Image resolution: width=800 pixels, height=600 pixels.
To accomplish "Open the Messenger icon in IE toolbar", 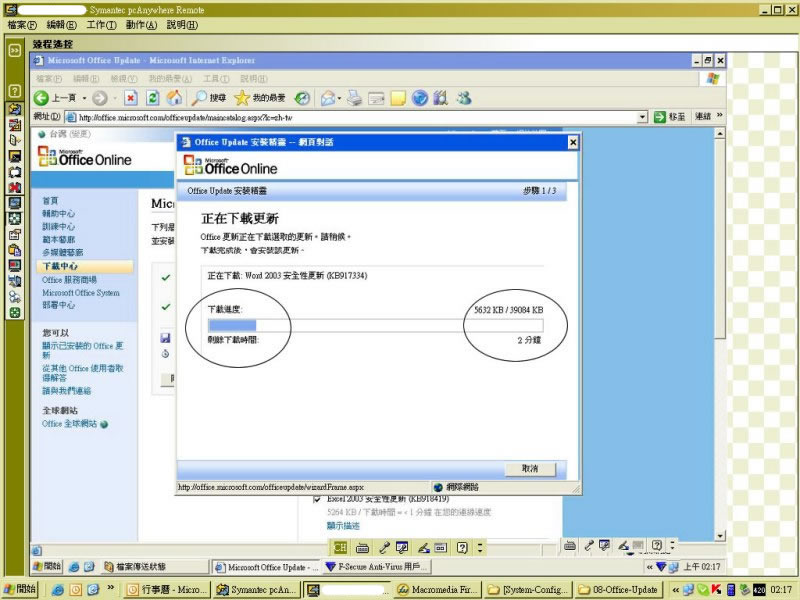I will 463,98.
